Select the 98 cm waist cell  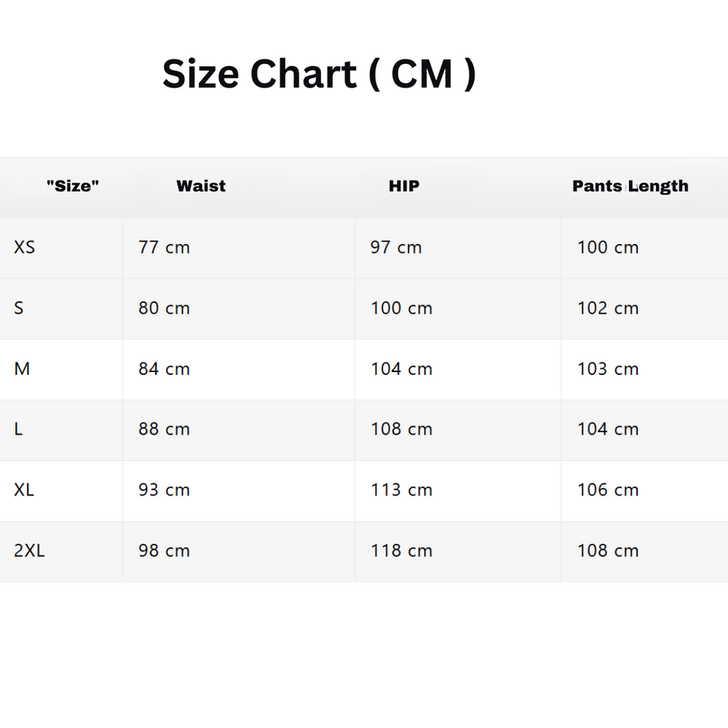coord(164,551)
